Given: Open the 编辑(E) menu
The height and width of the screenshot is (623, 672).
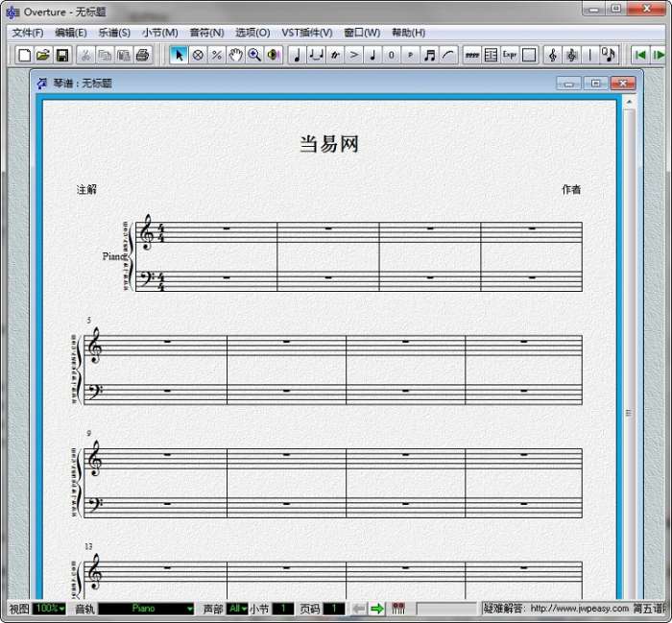Looking at the screenshot, I should [71, 33].
